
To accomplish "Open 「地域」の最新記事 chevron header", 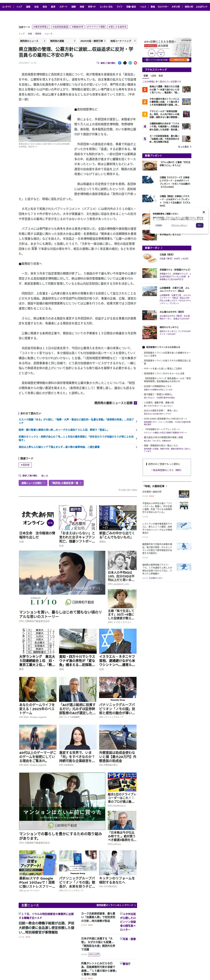I will click(155, 486).
